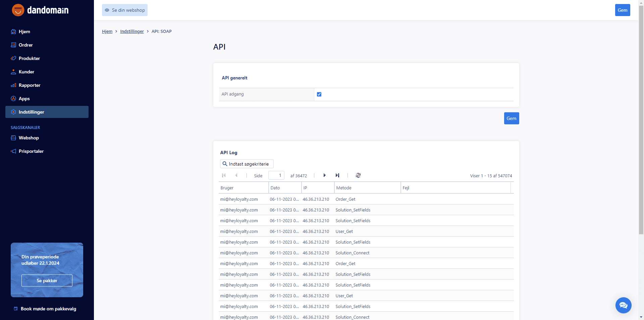Open Rapporter via the bar-chart icon
The height and width of the screenshot is (320, 644).
point(13,85)
